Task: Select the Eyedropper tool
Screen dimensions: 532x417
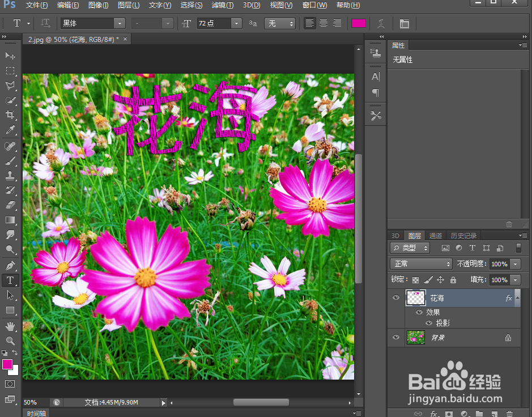Action: click(10, 130)
